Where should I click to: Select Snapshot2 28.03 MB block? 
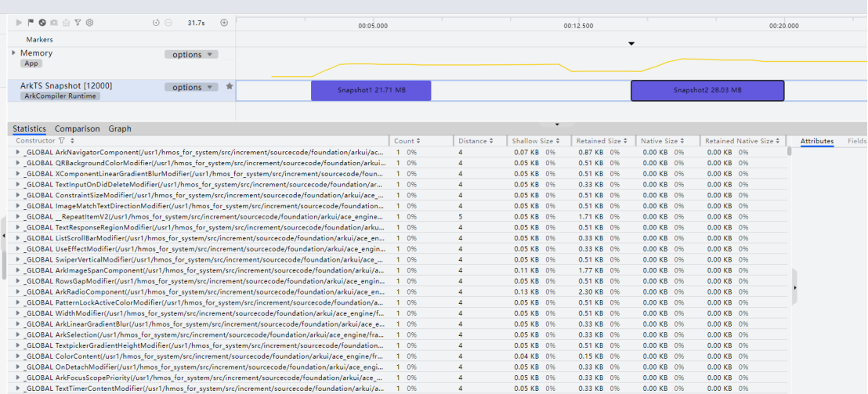click(707, 90)
